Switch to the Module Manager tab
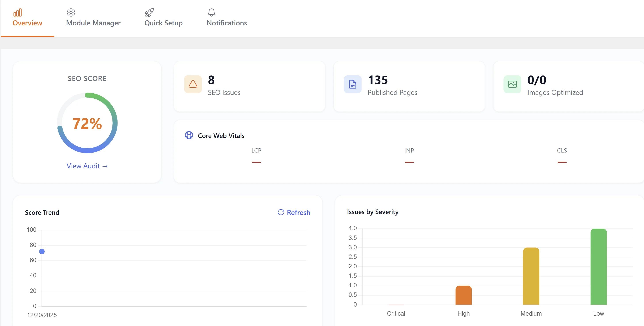The image size is (644, 326). (93, 23)
